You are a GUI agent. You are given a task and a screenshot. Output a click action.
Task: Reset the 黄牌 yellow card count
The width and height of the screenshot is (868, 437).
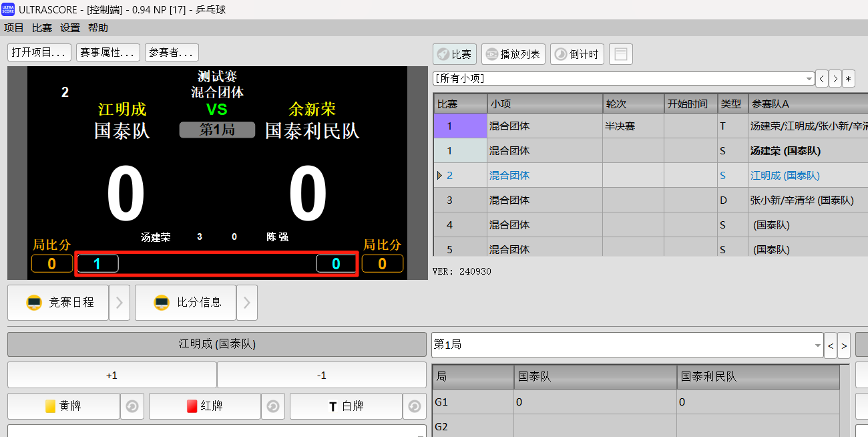[132, 406]
